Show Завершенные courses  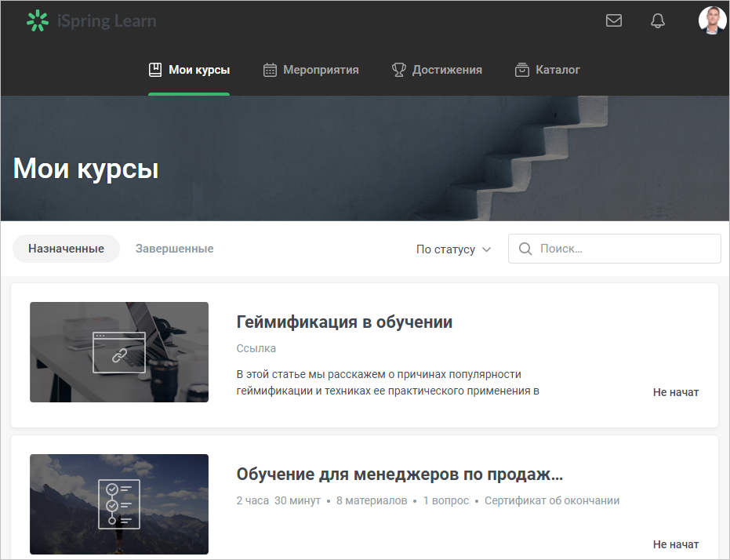coord(175,249)
